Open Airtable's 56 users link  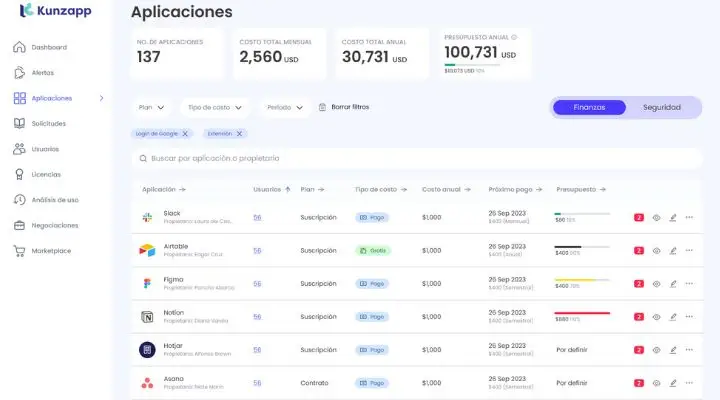pos(257,250)
